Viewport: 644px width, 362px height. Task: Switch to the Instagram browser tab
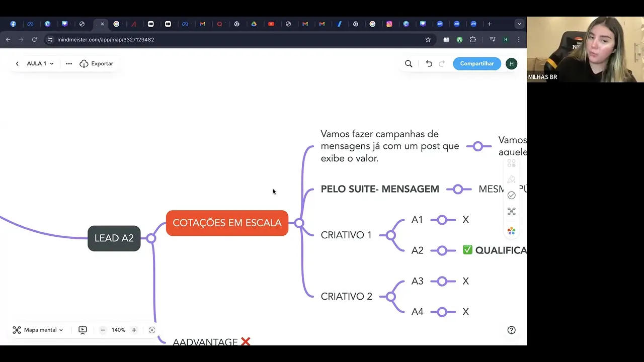pos(389,24)
